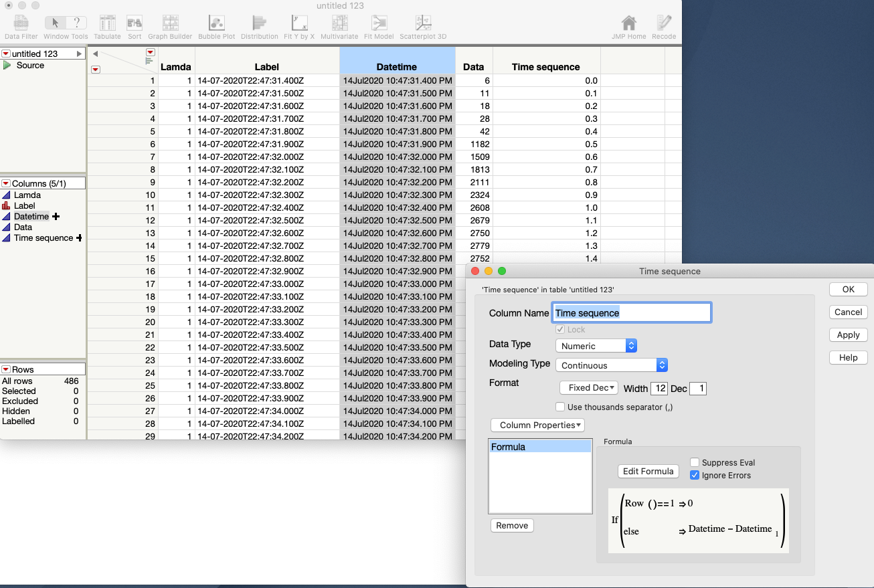Apply the column changes
The width and height of the screenshot is (874, 588).
click(x=848, y=334)
